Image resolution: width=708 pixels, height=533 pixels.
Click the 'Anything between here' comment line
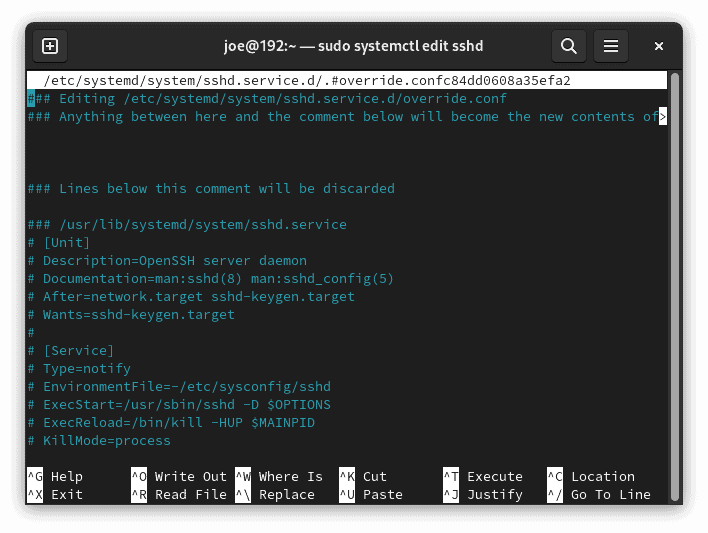click(x=343, y=117)
